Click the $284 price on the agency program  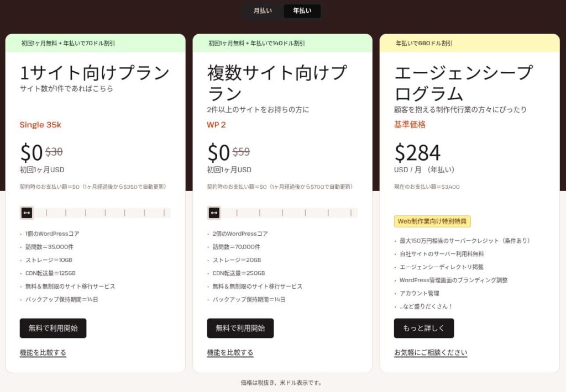click(x=417, y=152)
